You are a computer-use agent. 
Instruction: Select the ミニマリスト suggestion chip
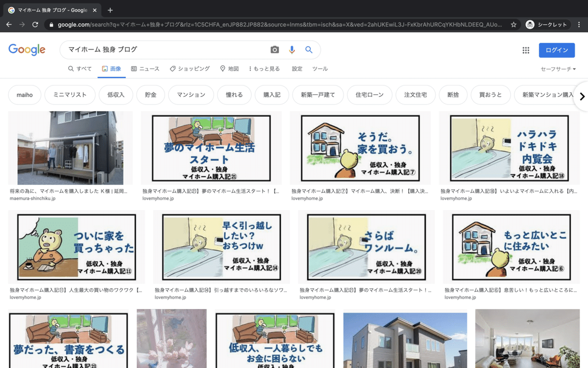[70, 95]
